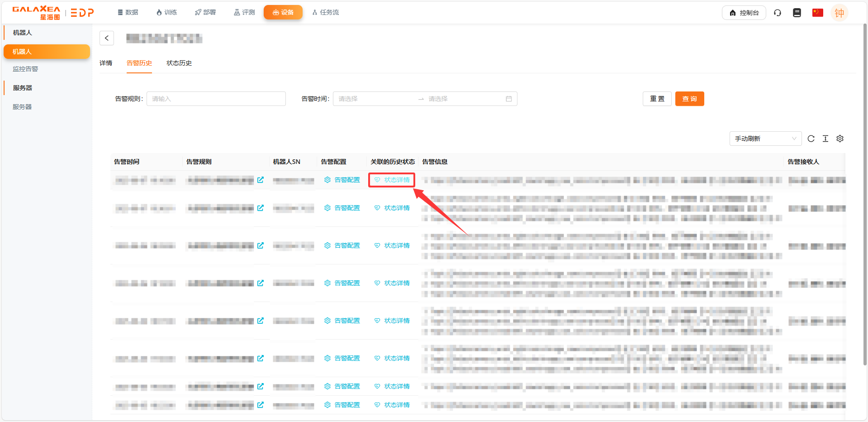
Task: Switch to the 状态历史 tab
Action: pos(179,63)
